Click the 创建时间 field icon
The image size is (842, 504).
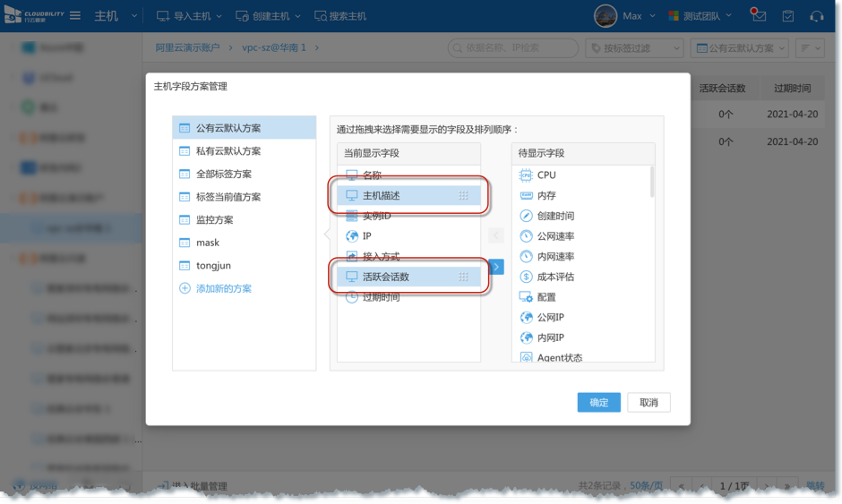(526, 216)
